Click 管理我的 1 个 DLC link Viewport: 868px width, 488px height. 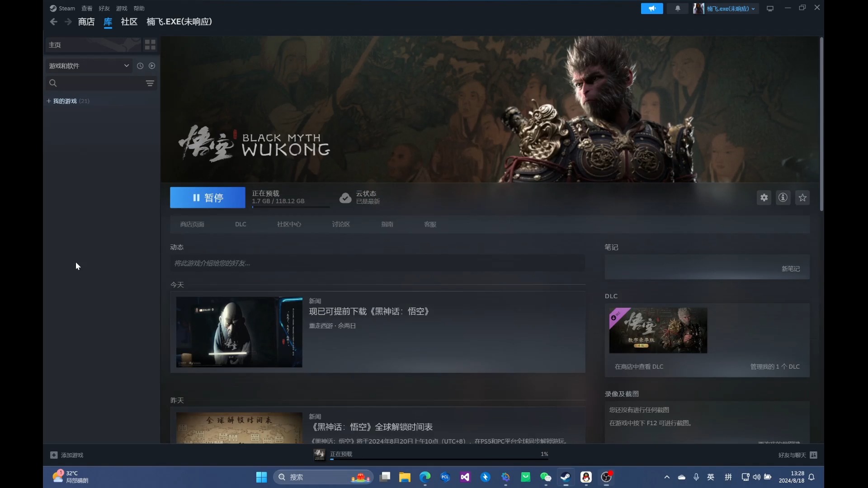[775, 367]
